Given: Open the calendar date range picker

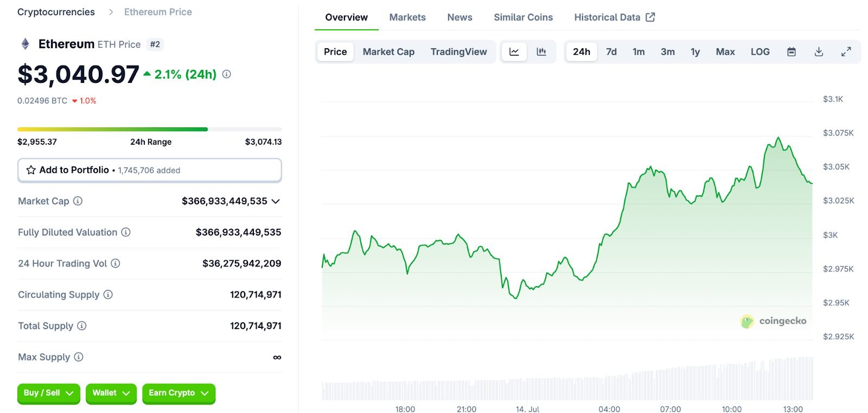Looking at the screenshot, I should (792, 52).
